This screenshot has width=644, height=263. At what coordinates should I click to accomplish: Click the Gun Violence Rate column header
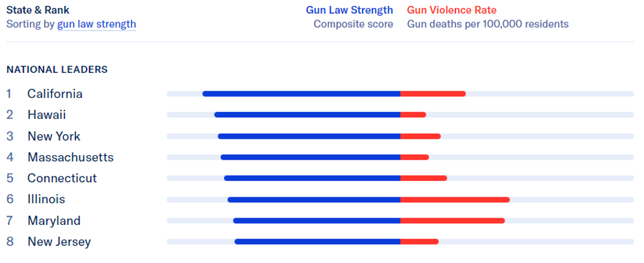(x=451, y=10)
